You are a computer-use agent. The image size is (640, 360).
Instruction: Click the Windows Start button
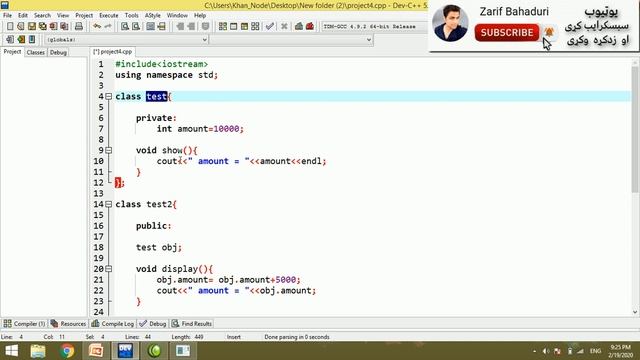[x=11, y=351]
